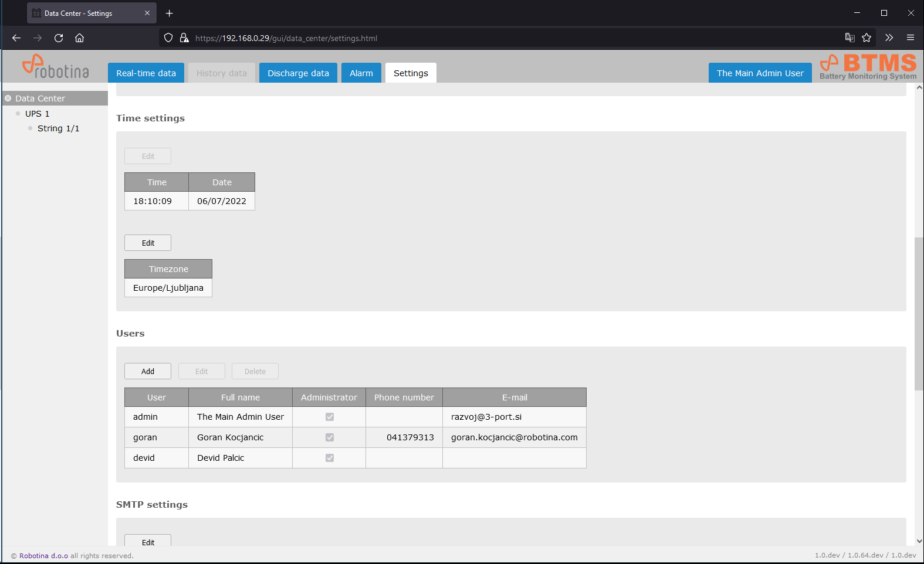Image resolution: width=924 pixels, height=564 pixels.
Task: Click the shield tracking protection icon
Action: click(168, 38)
